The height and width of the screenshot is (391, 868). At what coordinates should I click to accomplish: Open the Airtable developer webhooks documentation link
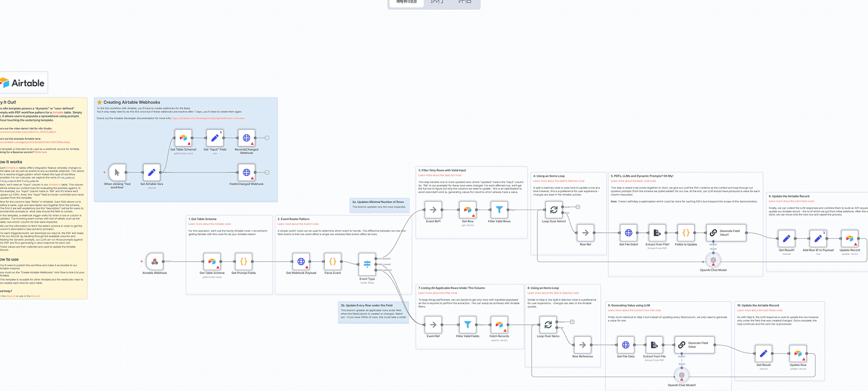click(208, 118)
